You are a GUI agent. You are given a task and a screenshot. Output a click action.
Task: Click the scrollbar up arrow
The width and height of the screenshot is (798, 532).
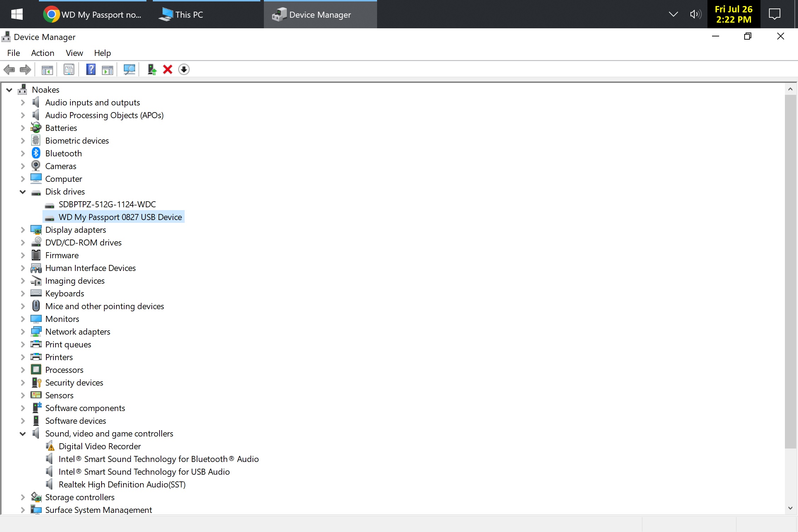click(x=791, y=89)
